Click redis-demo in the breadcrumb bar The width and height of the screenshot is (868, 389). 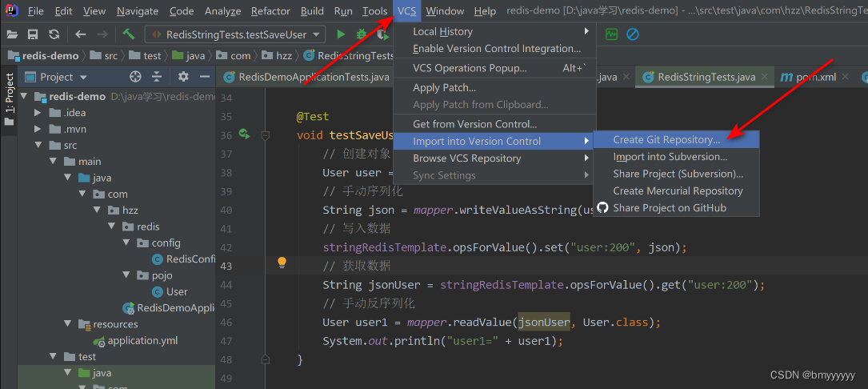pyautogui.click(x=42, y=55)
